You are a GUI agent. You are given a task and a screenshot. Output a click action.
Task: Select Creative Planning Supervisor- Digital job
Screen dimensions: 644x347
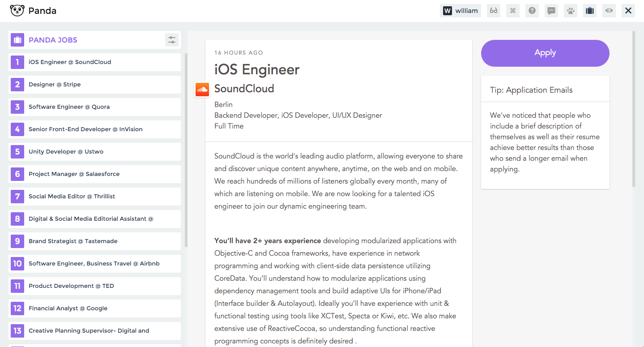click(95, 331)
